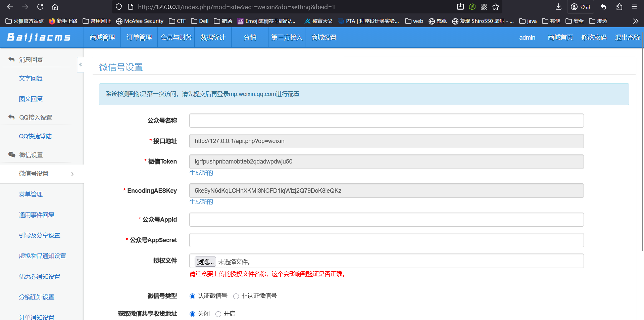Expand the 微信号设置 sidebar arrow
The image size is (644, 320).
pyautogui.click(x=72, y=174)
